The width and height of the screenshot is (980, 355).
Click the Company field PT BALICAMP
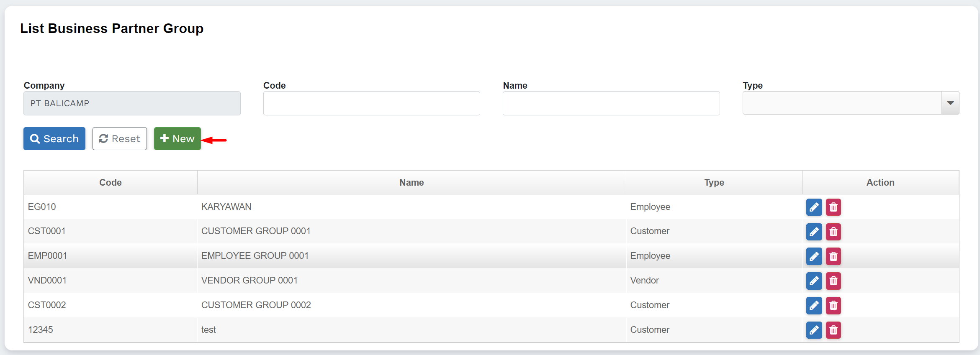click(x=132, y=103)
